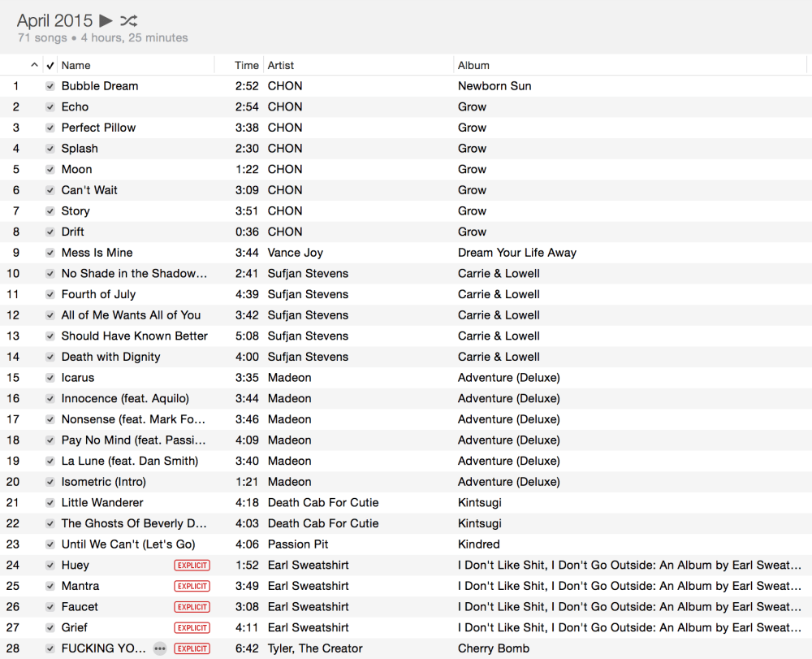Click the April 2015 playlist title
This screenshot has height=659, width=812.
[x=54, y=21]
